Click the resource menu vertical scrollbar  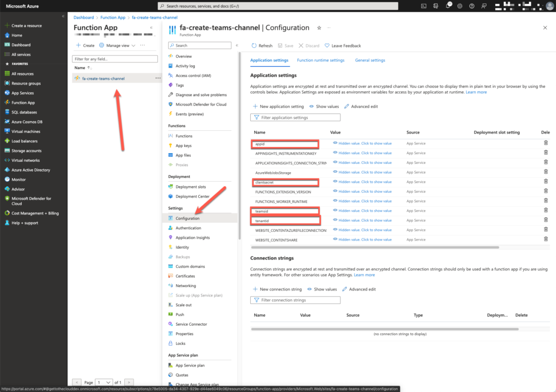point(239,146)
